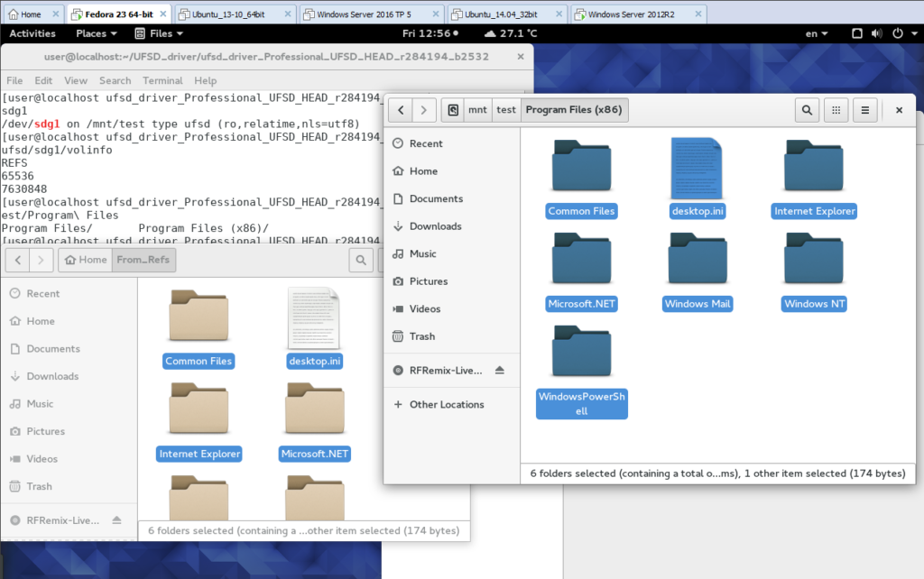This screenshot has width=924, height=579.
Task: Open search in the From_Refs window
Action: pos(361,260)
